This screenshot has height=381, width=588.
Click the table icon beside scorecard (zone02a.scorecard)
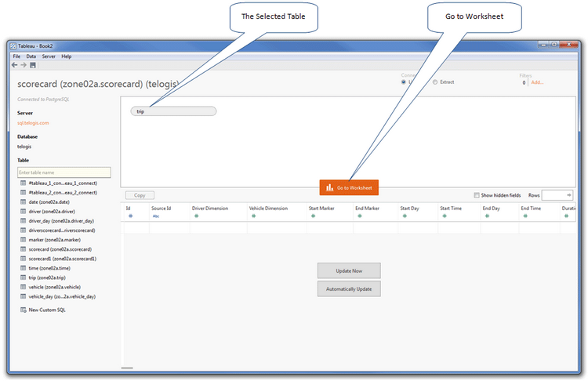point(23,249)
